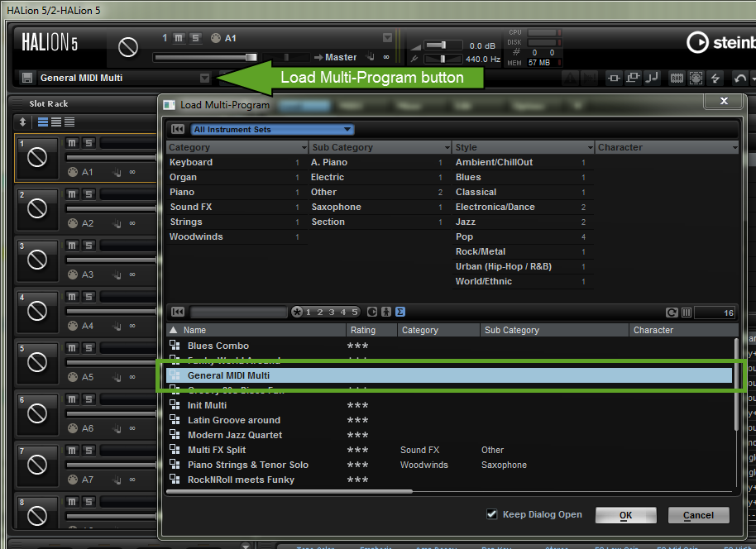The image size is (756, 549).
Task: Click the Cancel button
Action: coord(698,515)
